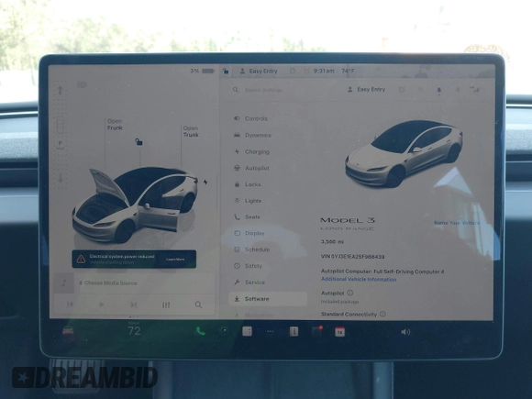This screenshot has height=399, width=532.
Task: Tap the volume speaker icon
Action: point(405,332)
